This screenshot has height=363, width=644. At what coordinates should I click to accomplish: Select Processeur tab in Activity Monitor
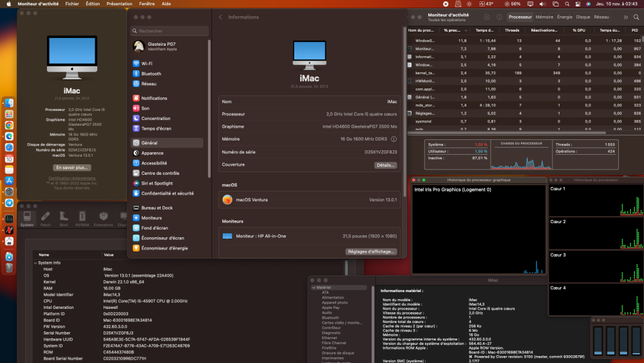click(520, 17)
